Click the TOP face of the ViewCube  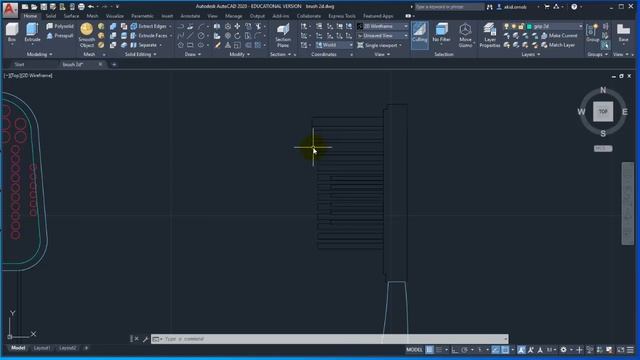[x=603, y=111]
